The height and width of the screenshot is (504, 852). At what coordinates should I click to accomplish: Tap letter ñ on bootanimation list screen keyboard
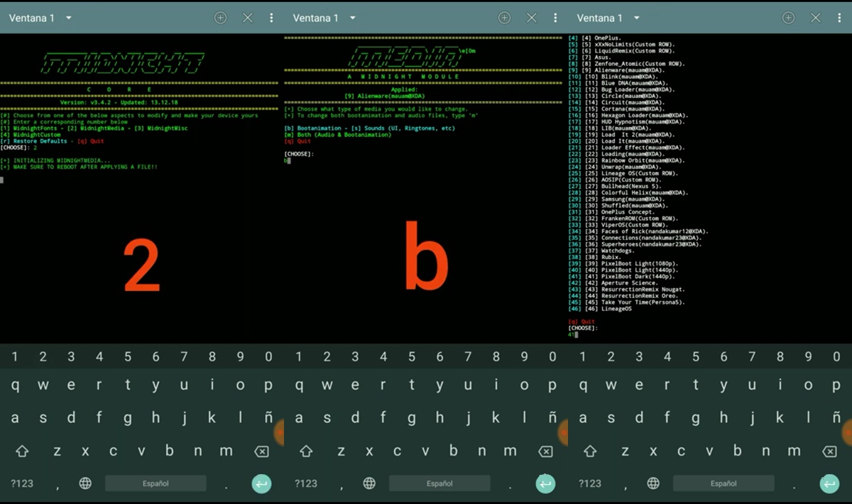(x=837, y=418)
